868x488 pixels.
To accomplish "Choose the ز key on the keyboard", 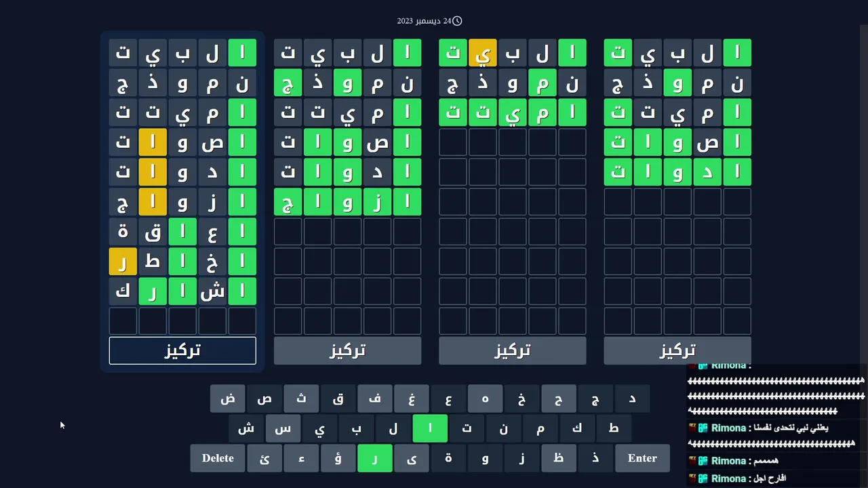I will click(x=521, y=458).
